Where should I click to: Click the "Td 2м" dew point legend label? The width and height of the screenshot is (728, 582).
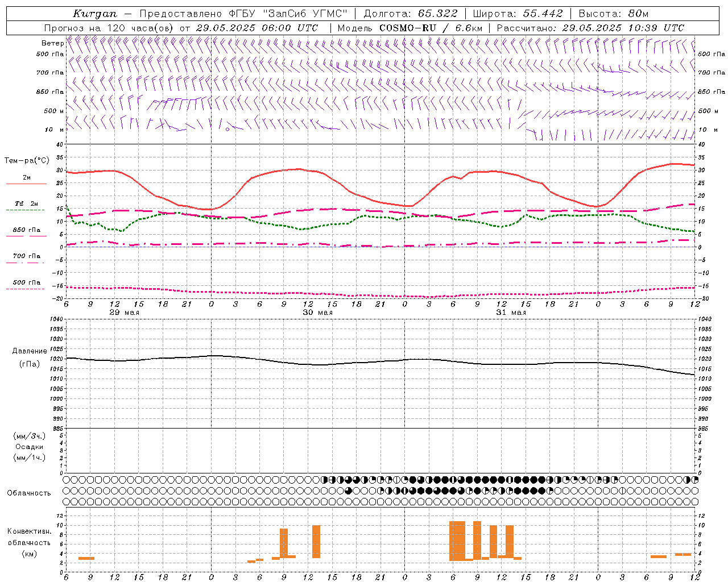[x=27, y=203]
